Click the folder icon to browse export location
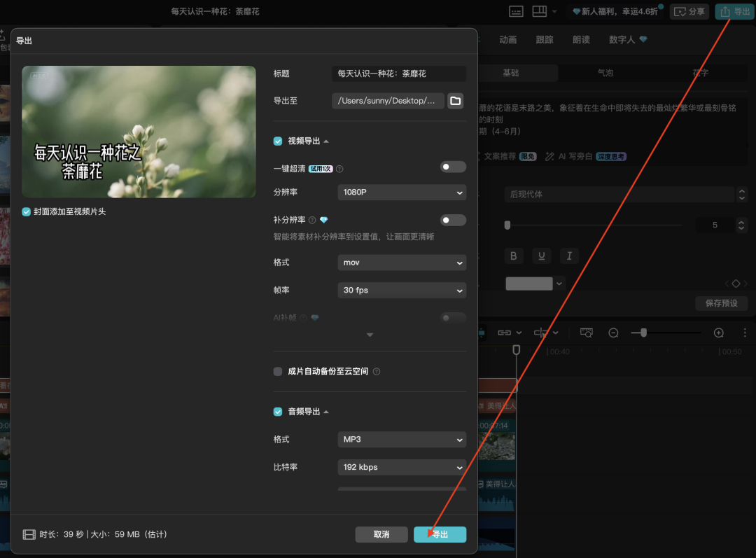 point(456,101)
